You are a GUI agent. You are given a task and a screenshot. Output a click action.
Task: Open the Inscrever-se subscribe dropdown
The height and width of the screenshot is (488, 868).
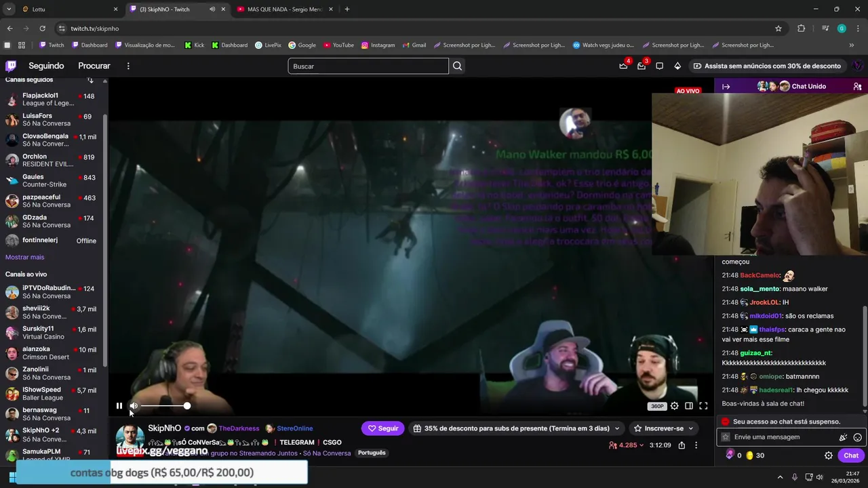coord(663,428)
